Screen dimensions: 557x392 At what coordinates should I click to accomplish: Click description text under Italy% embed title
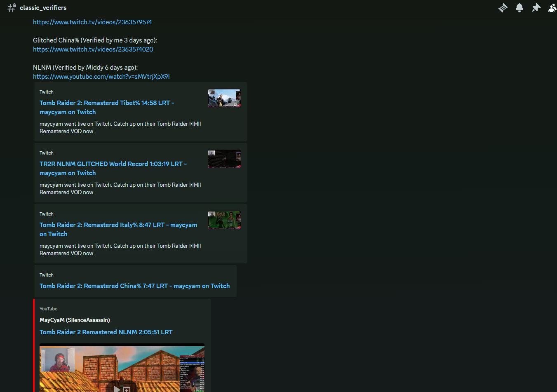120,249
